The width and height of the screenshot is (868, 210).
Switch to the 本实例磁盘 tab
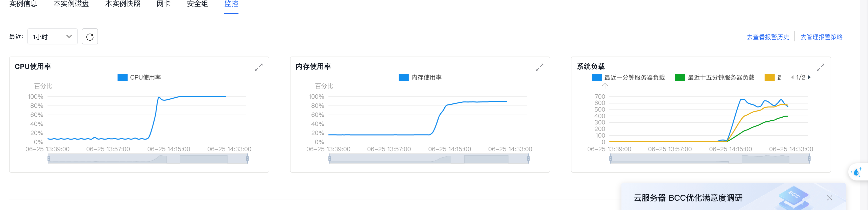pyautogui.click(x=71, y=4)
